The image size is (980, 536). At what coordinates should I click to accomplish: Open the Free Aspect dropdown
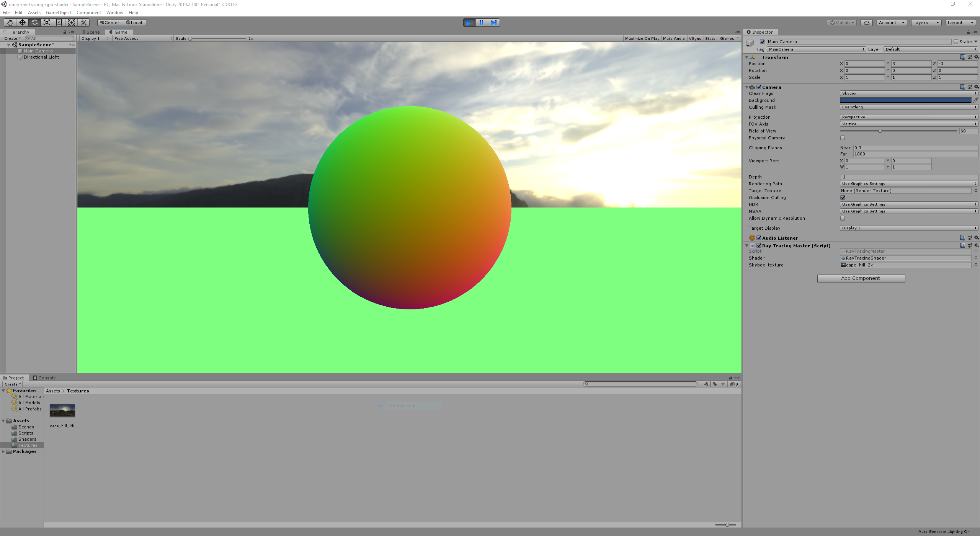click(x=143, y=38)
